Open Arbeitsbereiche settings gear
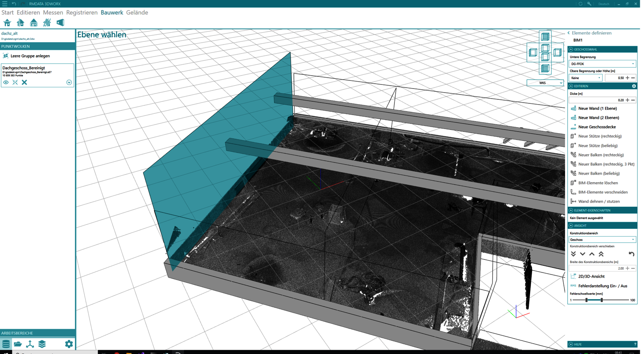Image resolution: width=644 pixels, height=354 pixels. pos(69,344)
